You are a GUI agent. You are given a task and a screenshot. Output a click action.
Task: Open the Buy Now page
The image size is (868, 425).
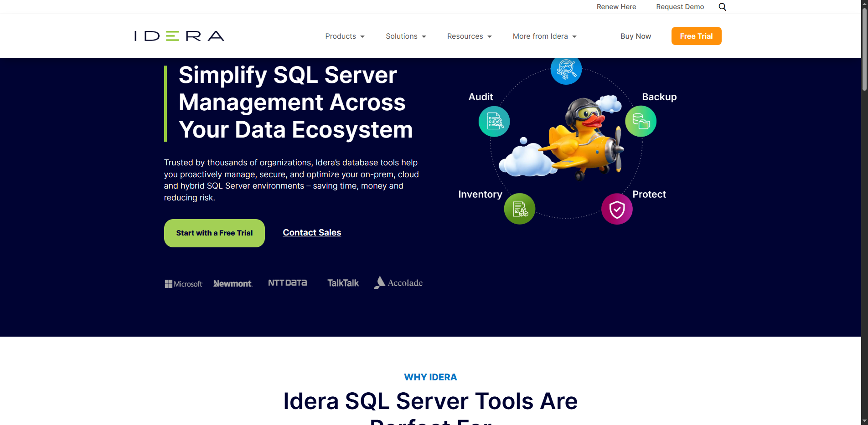(x=635, y=36)
